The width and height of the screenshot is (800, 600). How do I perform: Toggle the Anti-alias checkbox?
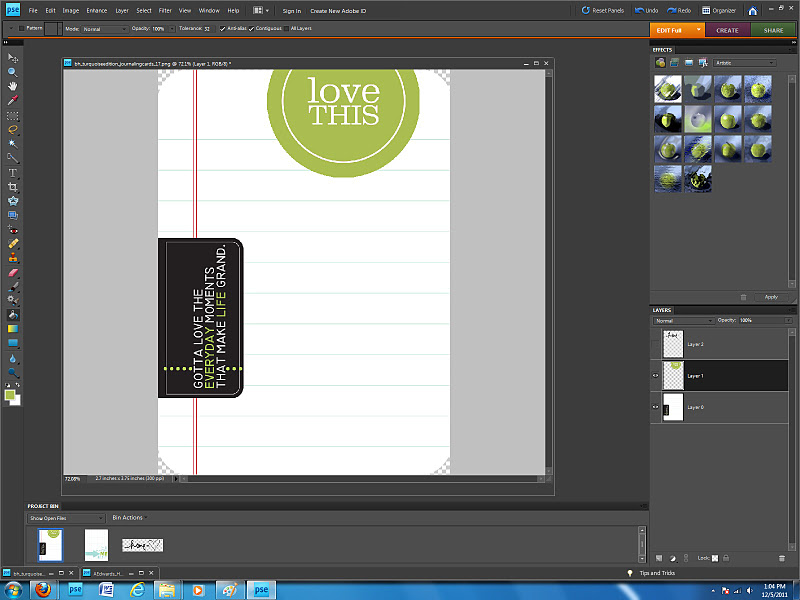(x=223, y=29)
